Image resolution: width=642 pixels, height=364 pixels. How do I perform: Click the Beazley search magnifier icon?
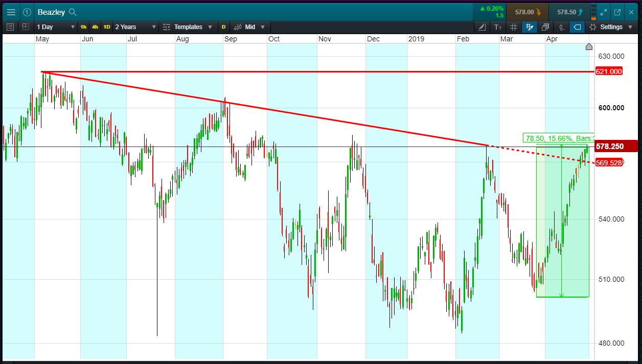pos(73,12)
